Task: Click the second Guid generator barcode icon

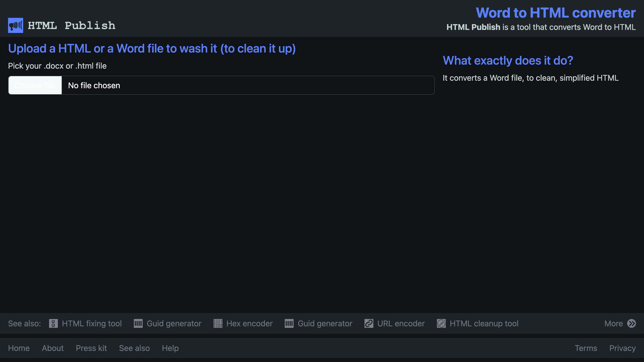Action: pos(289,323)
